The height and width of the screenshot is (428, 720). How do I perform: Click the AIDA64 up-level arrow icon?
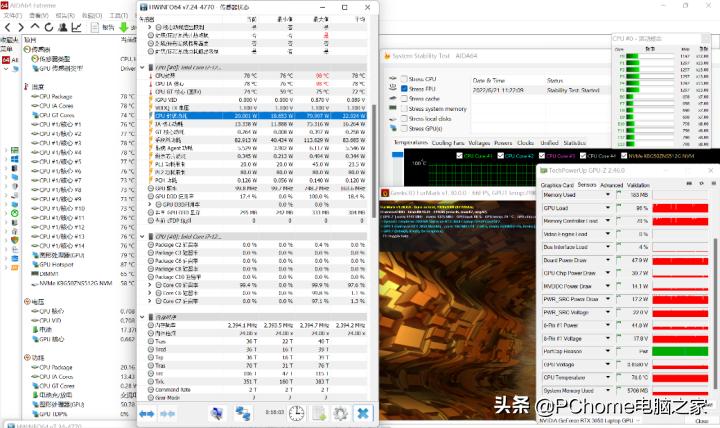point(35,27)
